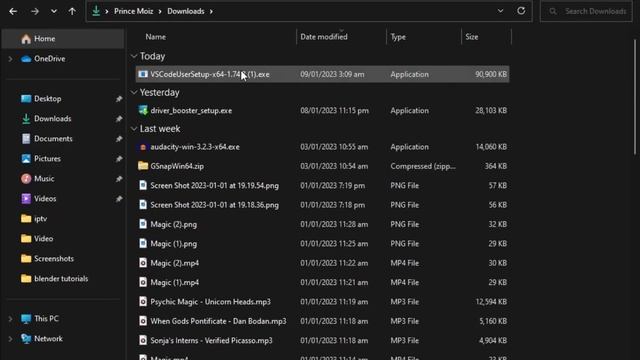This screenshot has height=360, width=640.
Task: Select driver_booster_setup.exe file name
Action: [x=191, y=111]
